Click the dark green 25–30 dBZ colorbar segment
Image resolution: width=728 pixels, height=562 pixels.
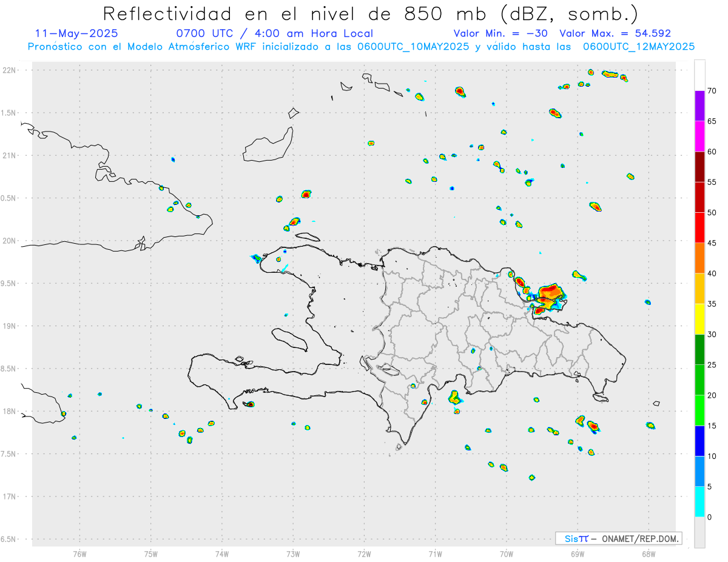tap(699, 350)
